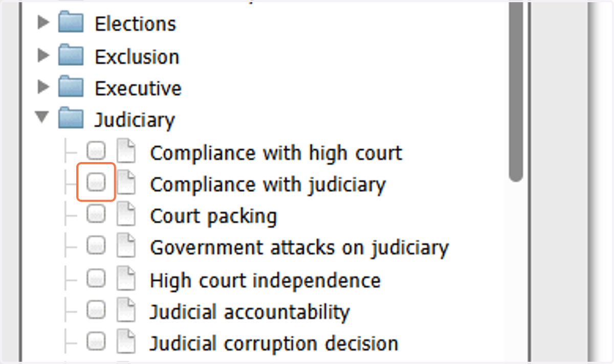The width and height of the screenshot is (614, 364).
Task: Tick the Court packing checkbox
Action: tap(96, 214)
